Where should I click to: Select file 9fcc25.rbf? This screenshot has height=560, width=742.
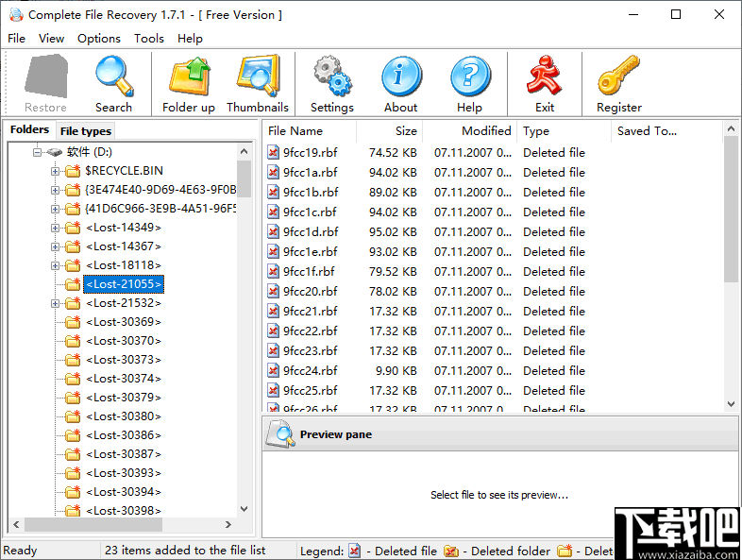[x=311, y=391]
